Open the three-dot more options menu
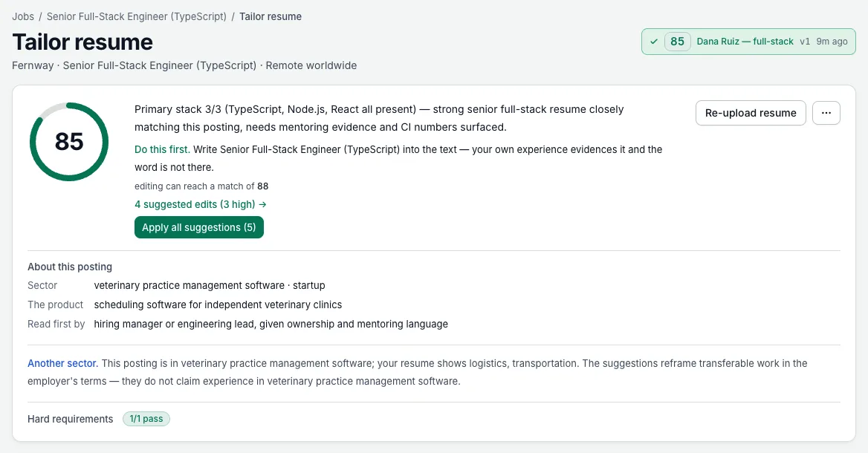 point(826,113)
